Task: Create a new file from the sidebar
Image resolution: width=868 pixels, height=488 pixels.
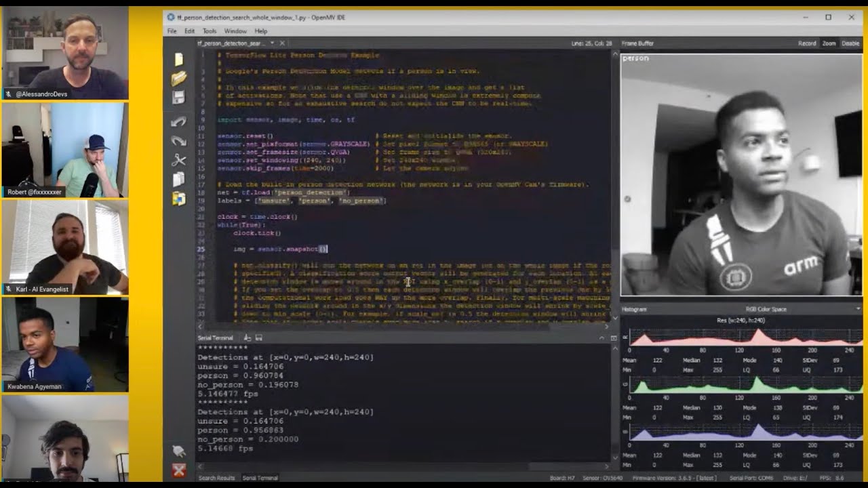Action: pyautogui.click(x=178, y=60)
